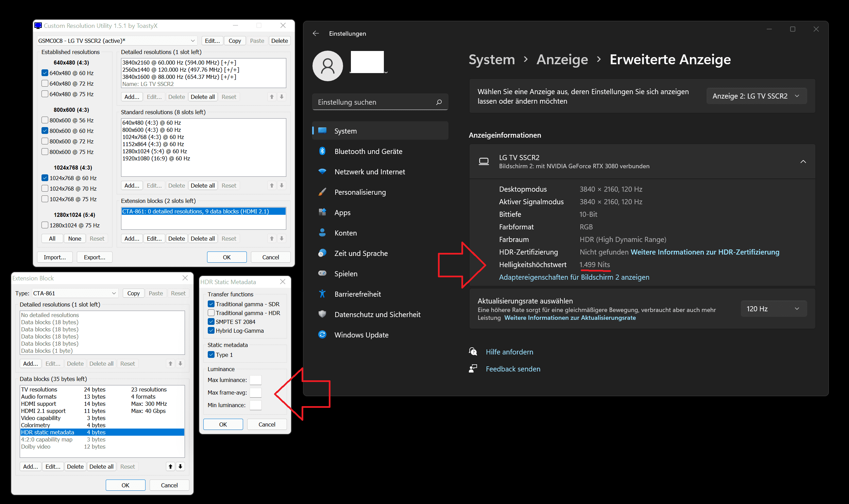Click the Anzeige breadcrumb
The image size is (849, 504).
tap(562, 59)
